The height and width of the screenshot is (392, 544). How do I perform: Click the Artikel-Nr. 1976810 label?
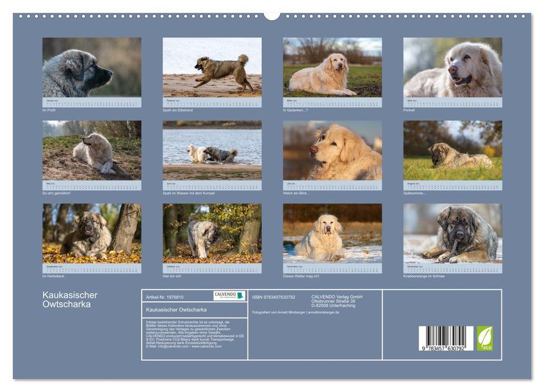pos(165,297)
